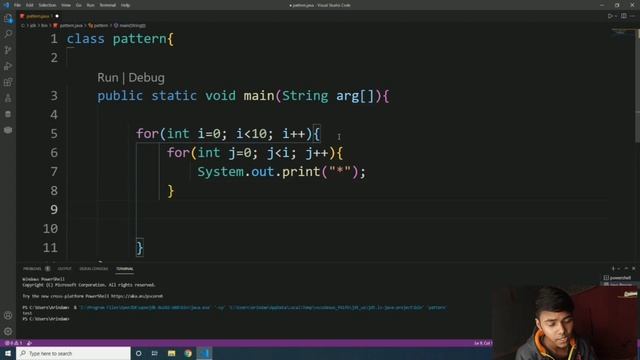Click the Visual Studio Code taskbar icon

click(204, 353)
